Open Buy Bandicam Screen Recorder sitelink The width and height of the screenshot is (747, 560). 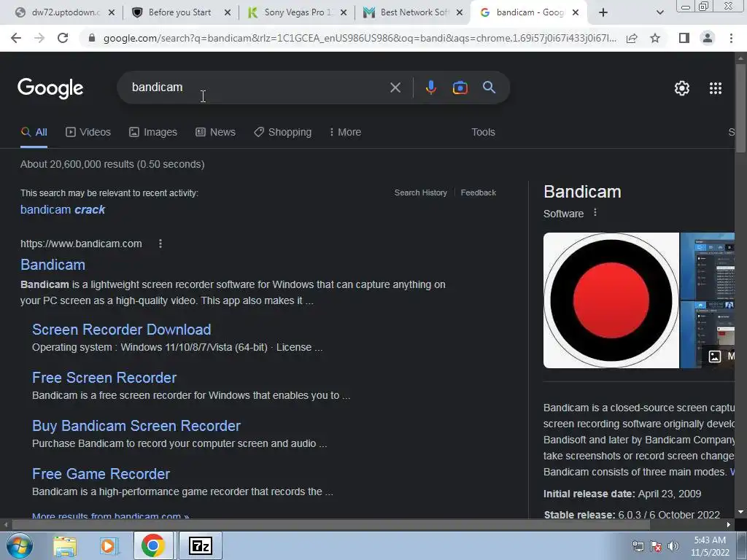point(136,426)
